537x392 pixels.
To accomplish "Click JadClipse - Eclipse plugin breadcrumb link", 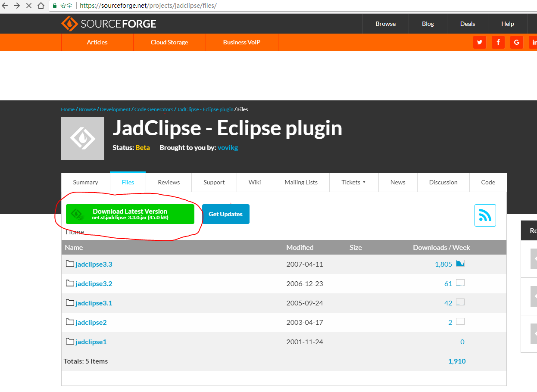I will pyautogui.click(x=205, y=109).
